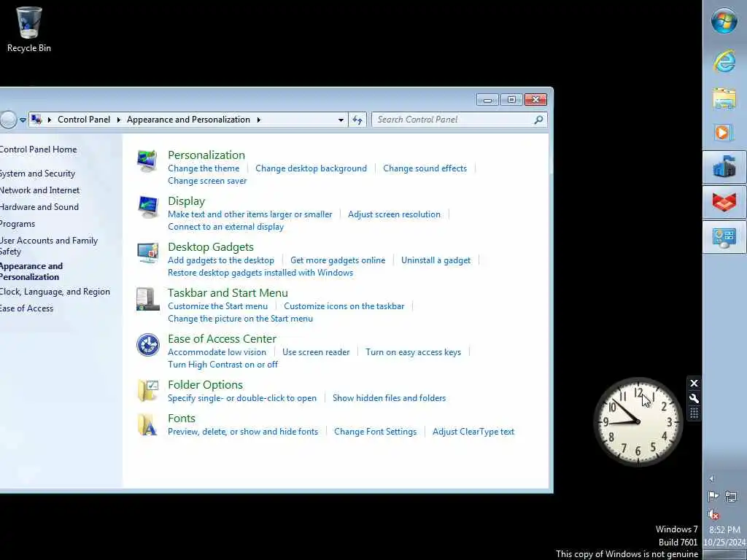Click the network tray icon
This screenshot has height=560, width=747.
pos(731,497)
